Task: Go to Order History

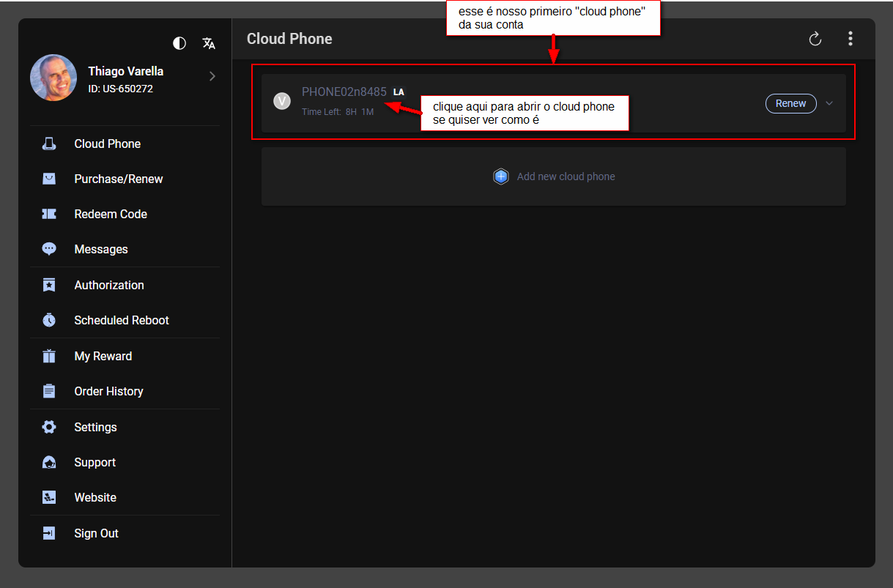Action: pos(108,391)
